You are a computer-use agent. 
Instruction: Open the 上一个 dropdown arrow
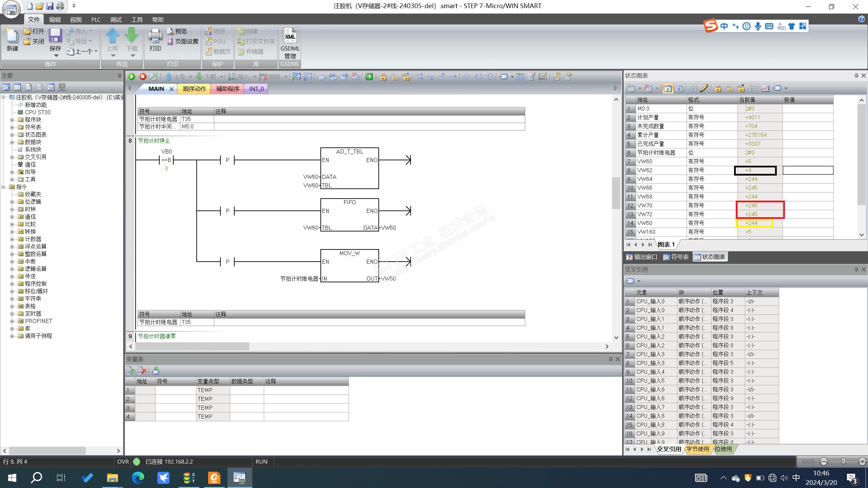(96, 52)
